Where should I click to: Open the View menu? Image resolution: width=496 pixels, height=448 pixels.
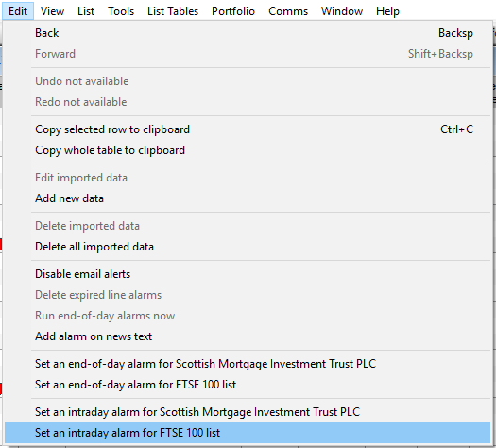52,11
